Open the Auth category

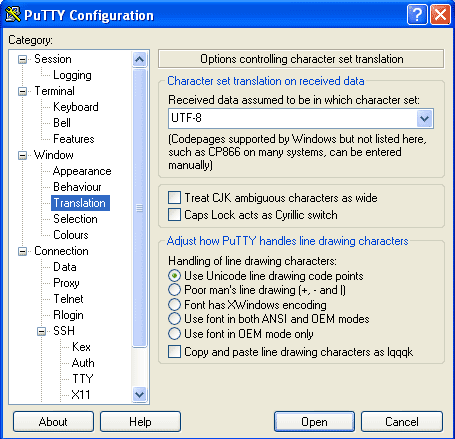[83, 363]
